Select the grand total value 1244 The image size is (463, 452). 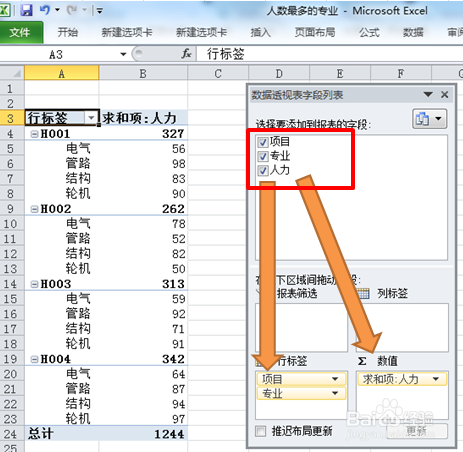(143, 434)
